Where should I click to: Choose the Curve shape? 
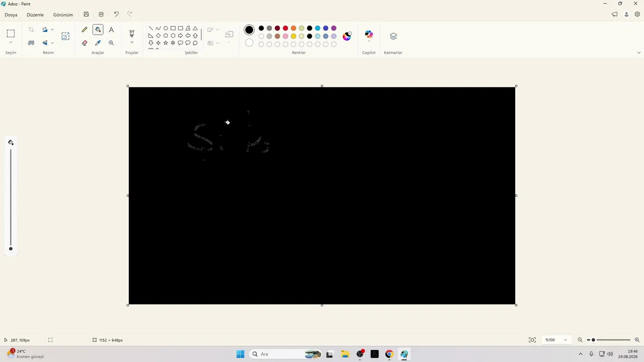(158, 29)
